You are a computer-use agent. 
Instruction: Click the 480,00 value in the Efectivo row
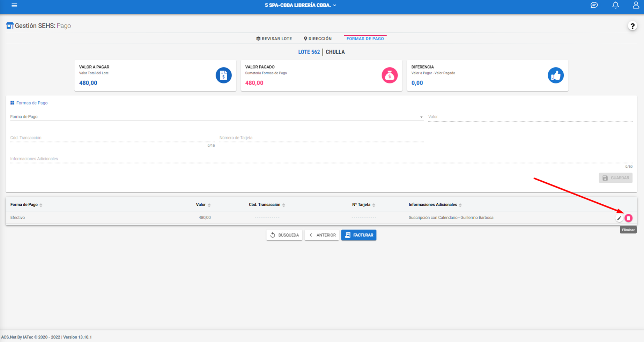coord(205,218)
